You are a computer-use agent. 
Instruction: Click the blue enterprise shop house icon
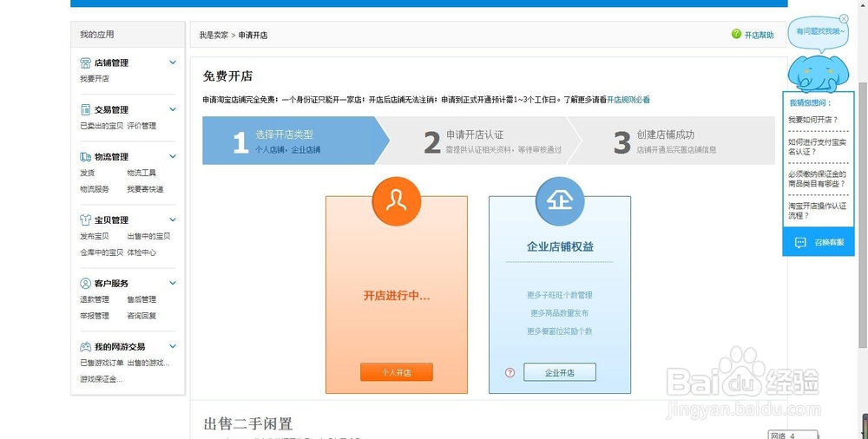[560, 201]
